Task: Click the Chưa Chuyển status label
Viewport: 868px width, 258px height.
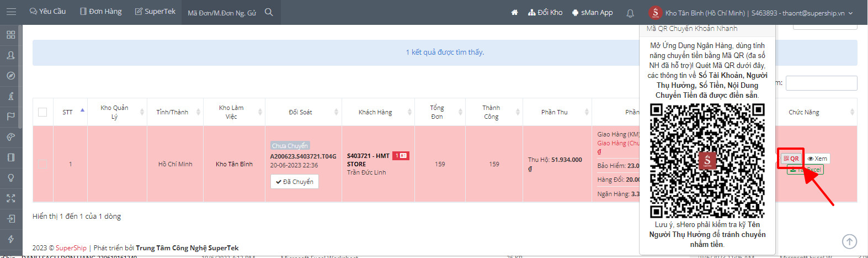Action: (290, 146)
